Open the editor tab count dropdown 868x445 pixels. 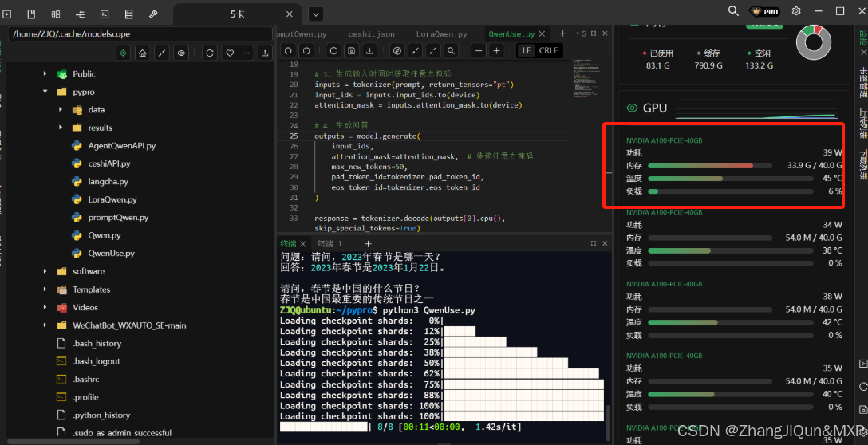pos(580,33)
